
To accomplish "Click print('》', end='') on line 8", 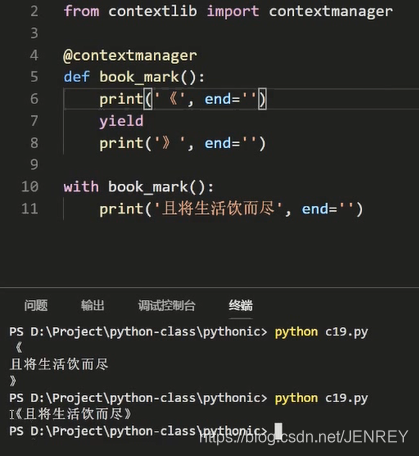I will [x=182, y=143].
